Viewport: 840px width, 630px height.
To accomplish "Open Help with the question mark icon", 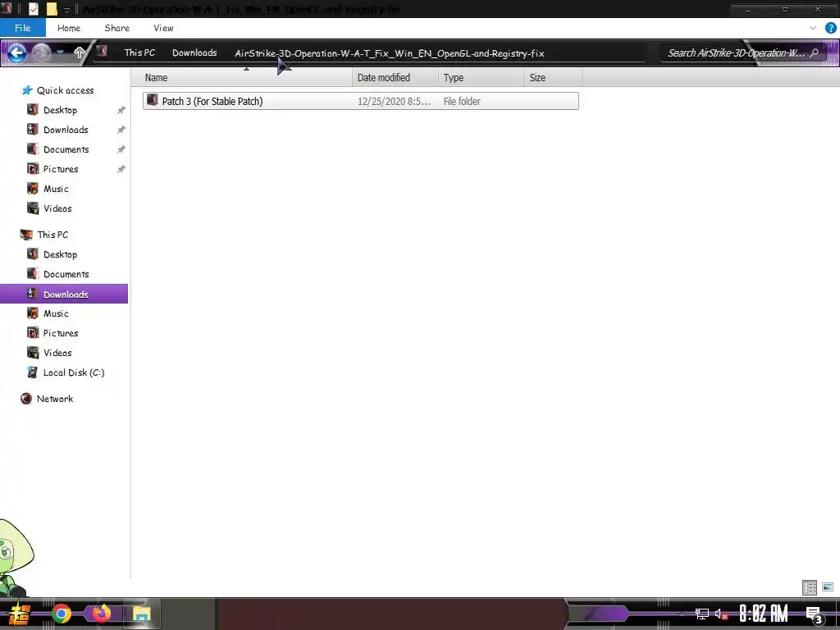I will tap(830, 28).
